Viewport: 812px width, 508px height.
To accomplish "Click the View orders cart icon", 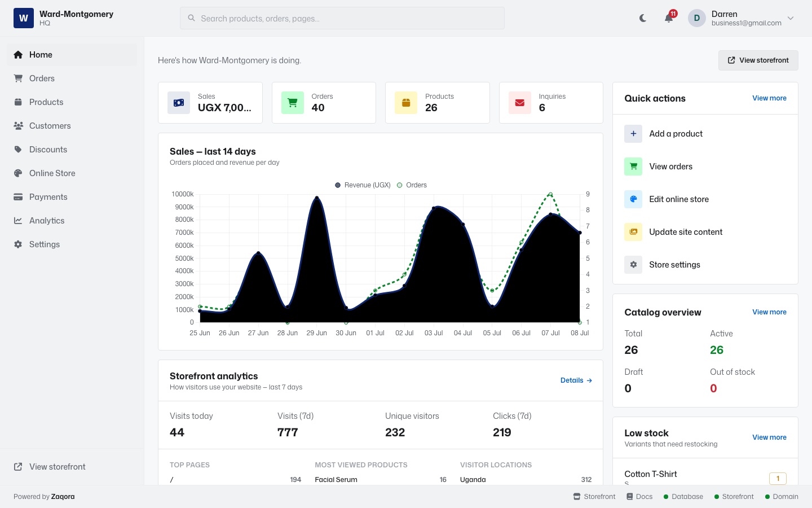I will [633, 167].
